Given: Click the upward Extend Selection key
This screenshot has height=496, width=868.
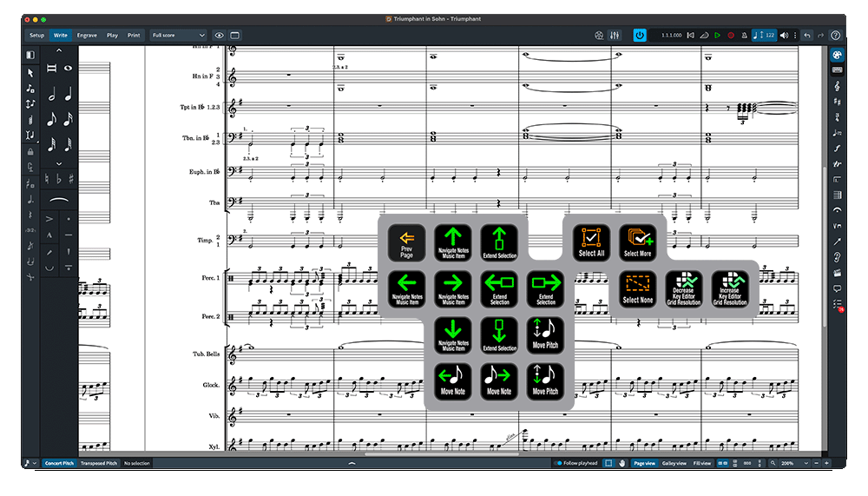Looking at the screenshot, I should (x=499, y=242).
